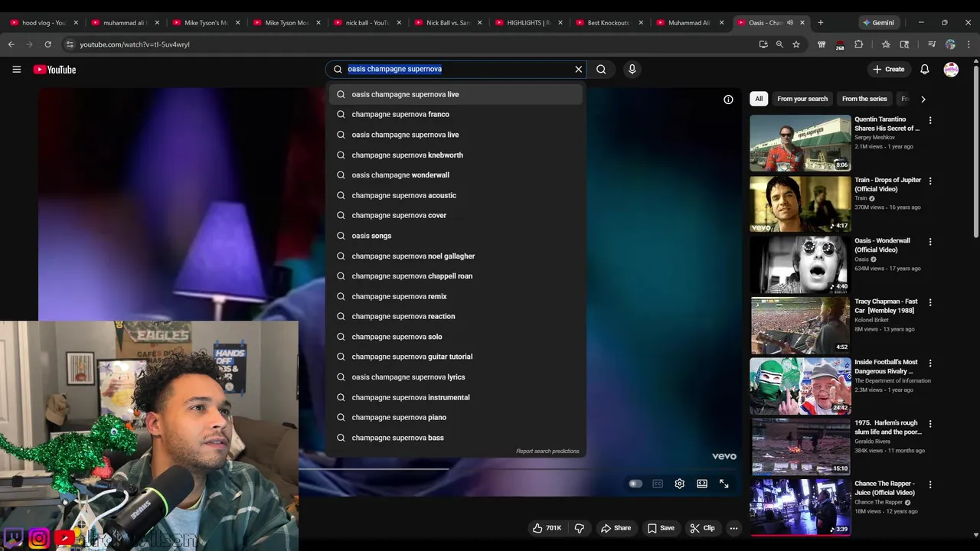Open the Create button
This screenshot has height=551, width=980.
[x=889, y=70]
